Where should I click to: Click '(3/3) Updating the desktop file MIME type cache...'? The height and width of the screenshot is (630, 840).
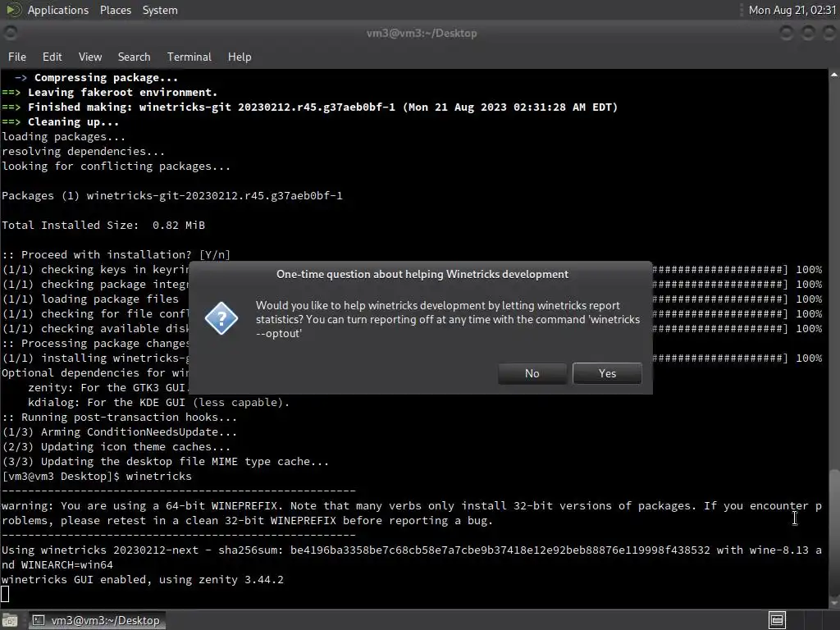(x=166, y=461)
